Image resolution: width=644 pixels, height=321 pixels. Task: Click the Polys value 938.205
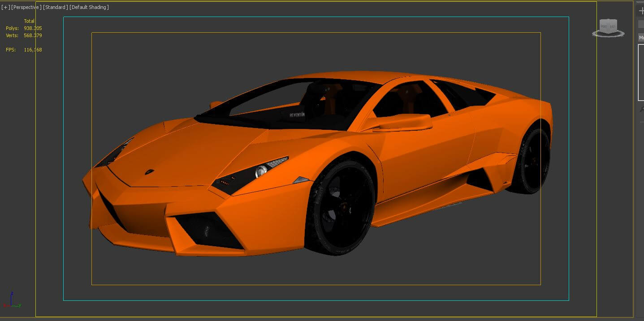pos(33,28)
